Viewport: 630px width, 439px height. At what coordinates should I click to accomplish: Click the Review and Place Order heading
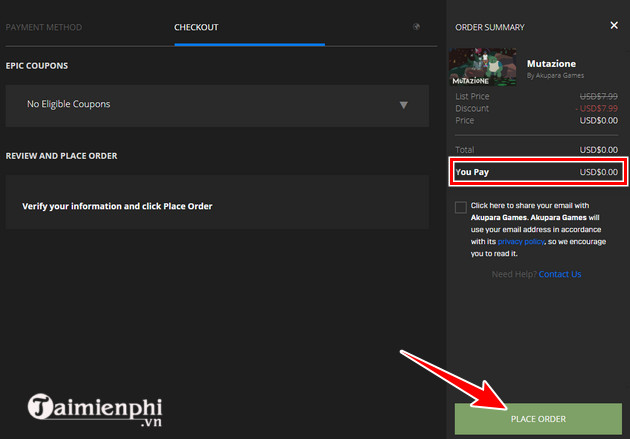(x=61, y=156)
